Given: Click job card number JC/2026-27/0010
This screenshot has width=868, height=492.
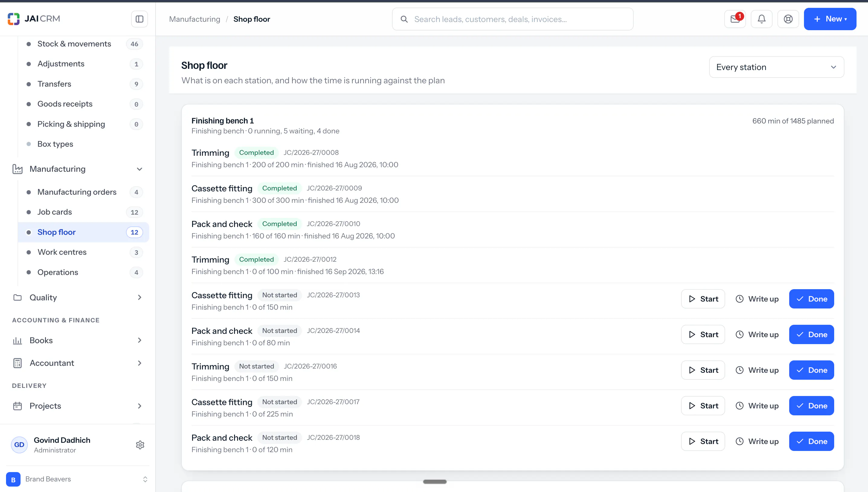Looking at the screenshot, I should [333, 224].
